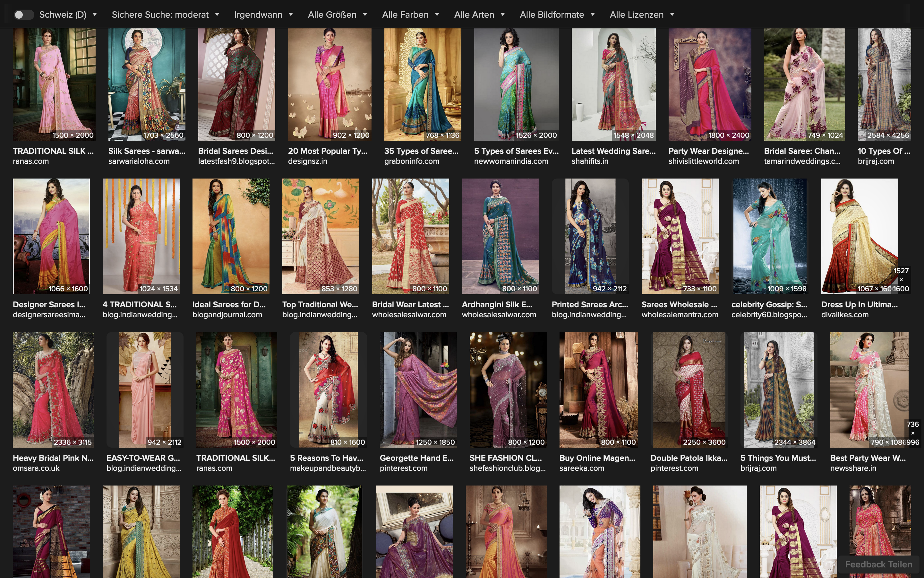Image resolution: width=924 pixels, height=578 pixels.
Task: Open Ideal Sarees for D... blogandjournal image
Action: (231, 236)
